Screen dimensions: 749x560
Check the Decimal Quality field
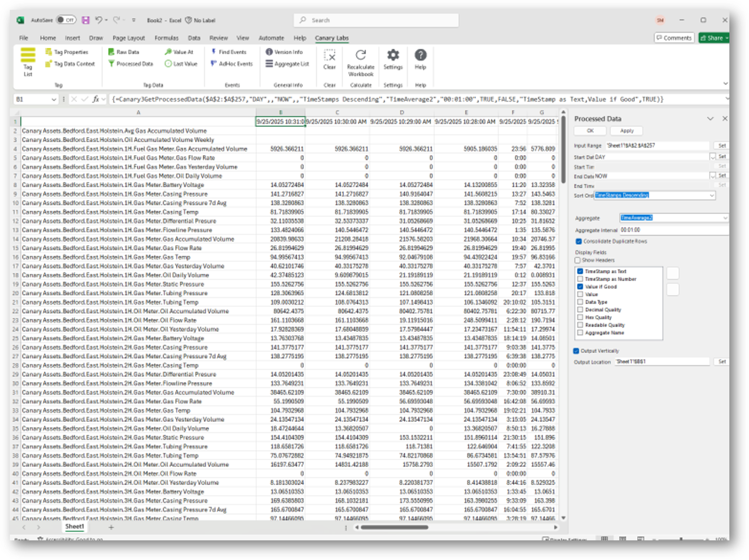580,309
